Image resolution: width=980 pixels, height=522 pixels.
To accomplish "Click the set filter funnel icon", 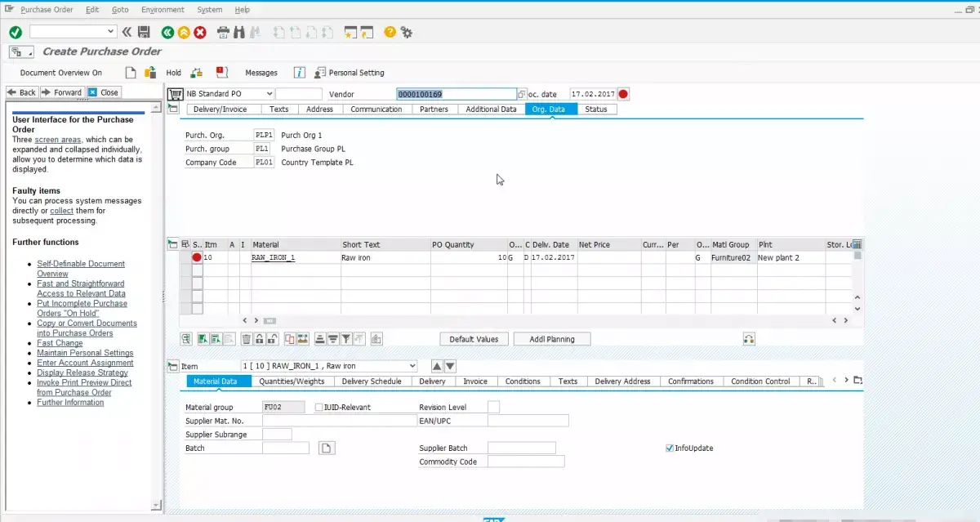I will pos(346,338).
